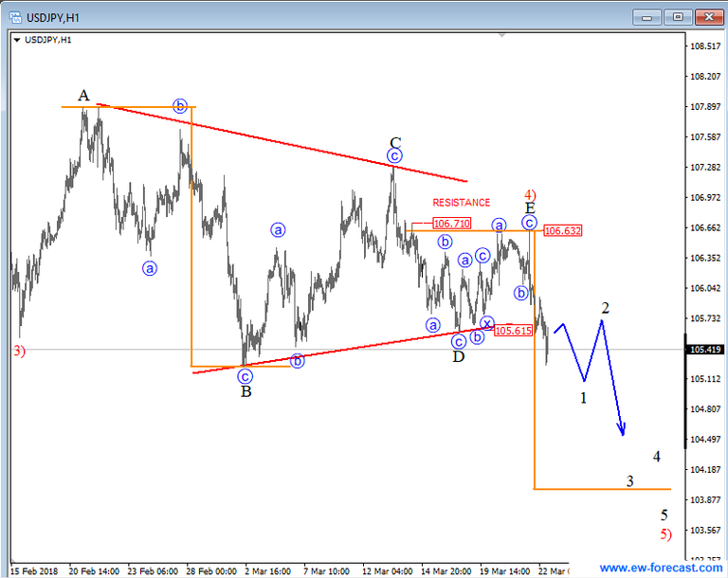Click the 104.497 price axis value
Viewport: 728px width, 578px height.
coord(705,440)
